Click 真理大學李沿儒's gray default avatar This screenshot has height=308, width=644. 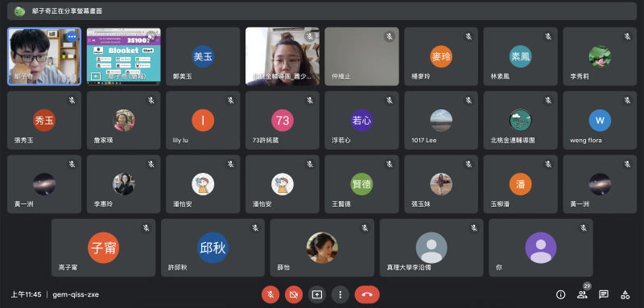click(x=431, y=248)
